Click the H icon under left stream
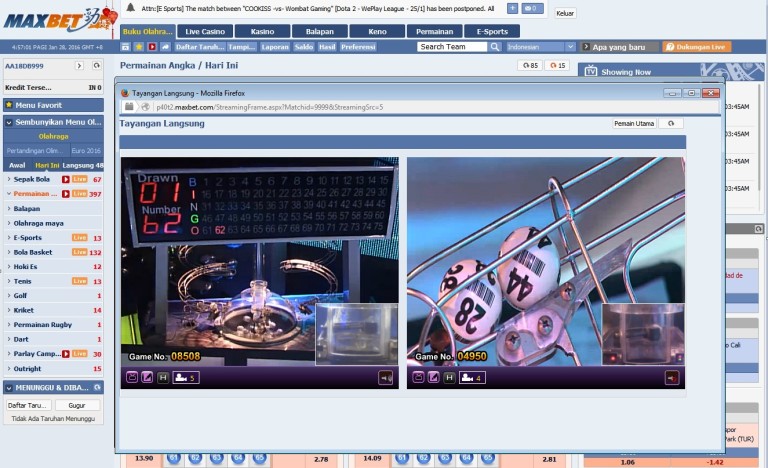768x468 pixels. (163, 377)
